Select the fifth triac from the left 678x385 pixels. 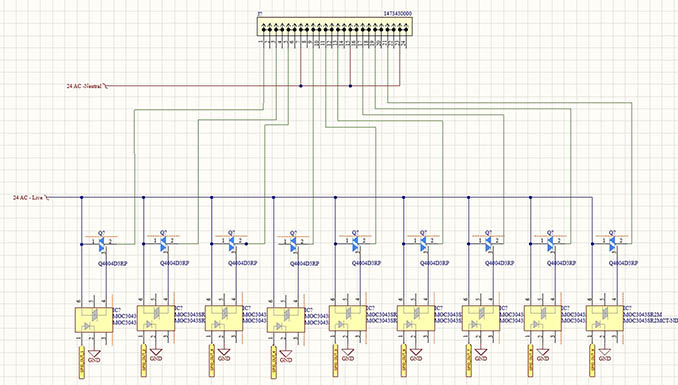pyautogui.click(x=355, y=244)
